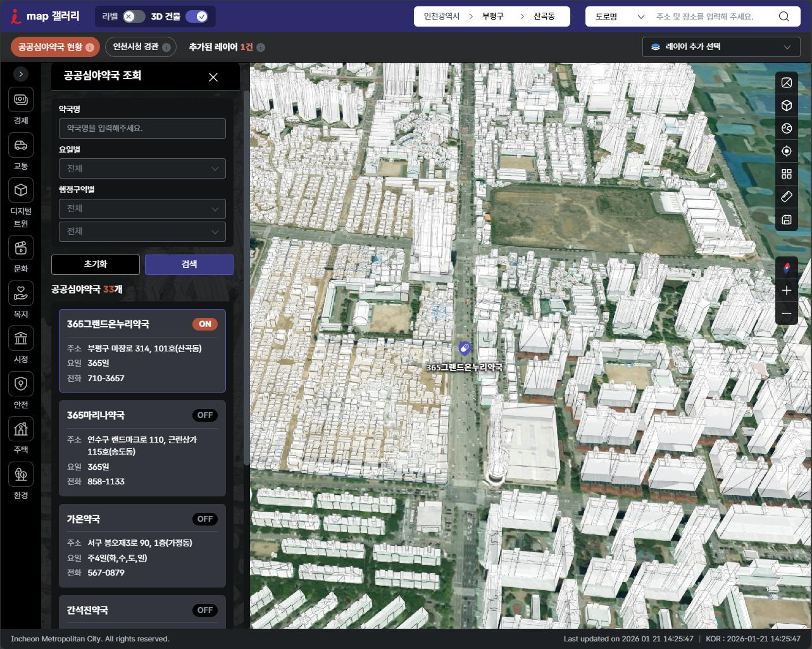Open the 레이어 추가 선택 dropdown
812x649 pixels.
click(x=721, y=47)
